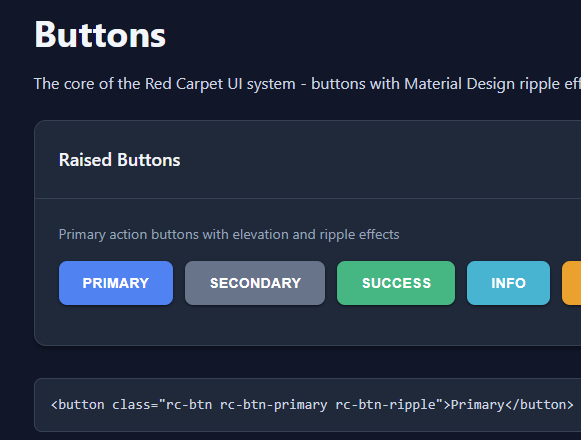Screen dimensions: 581x440
Task: Click inside the button code snippet block
Action: 308,405
